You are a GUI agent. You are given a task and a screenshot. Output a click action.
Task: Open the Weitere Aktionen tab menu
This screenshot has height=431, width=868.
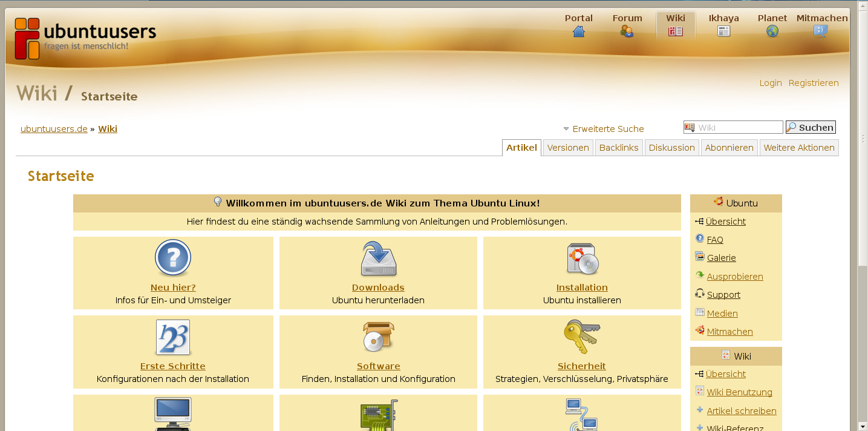tap(799, 148)
